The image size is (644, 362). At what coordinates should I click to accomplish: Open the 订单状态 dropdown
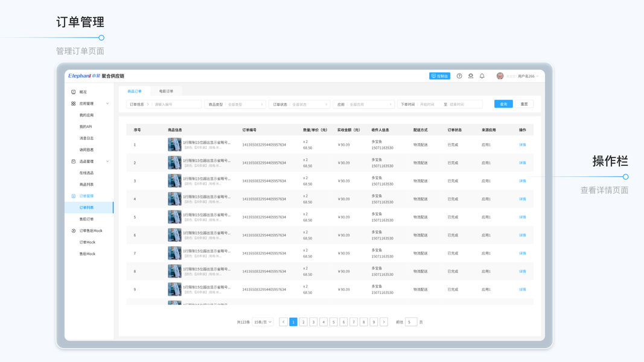click(299, 104)
